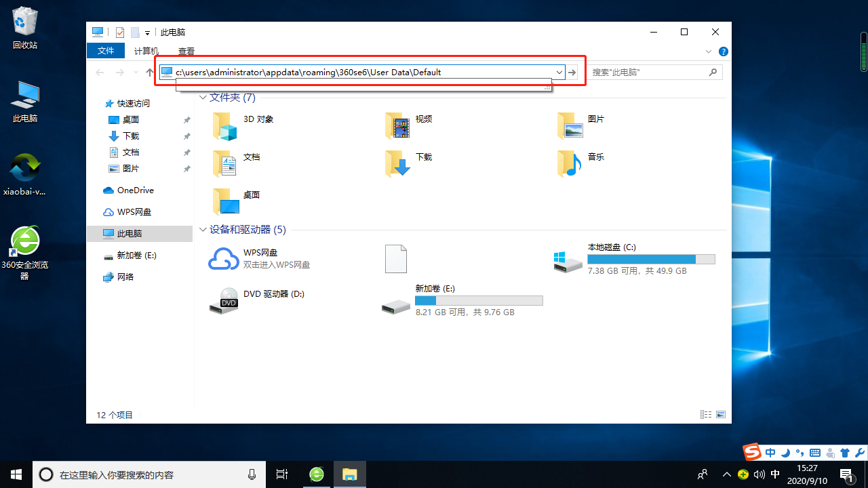Open the 查看 ribbon tab
Screen dimensions: 868x488
point(186,51)
